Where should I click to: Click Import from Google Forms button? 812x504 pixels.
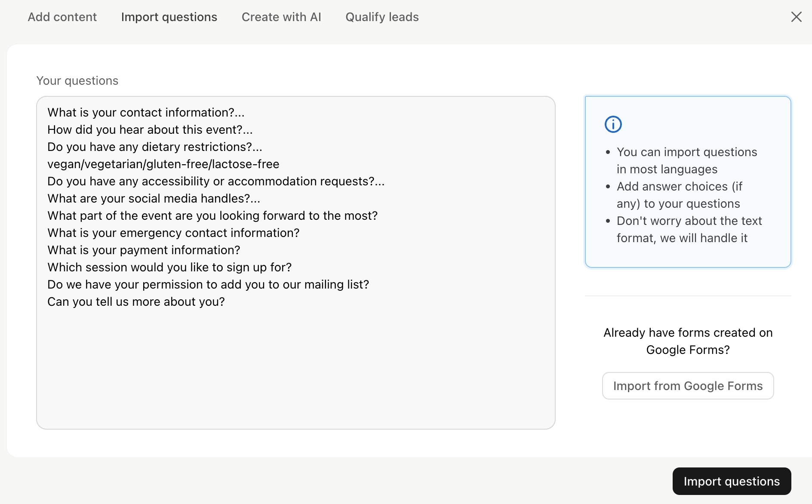[x=688, y=386]
